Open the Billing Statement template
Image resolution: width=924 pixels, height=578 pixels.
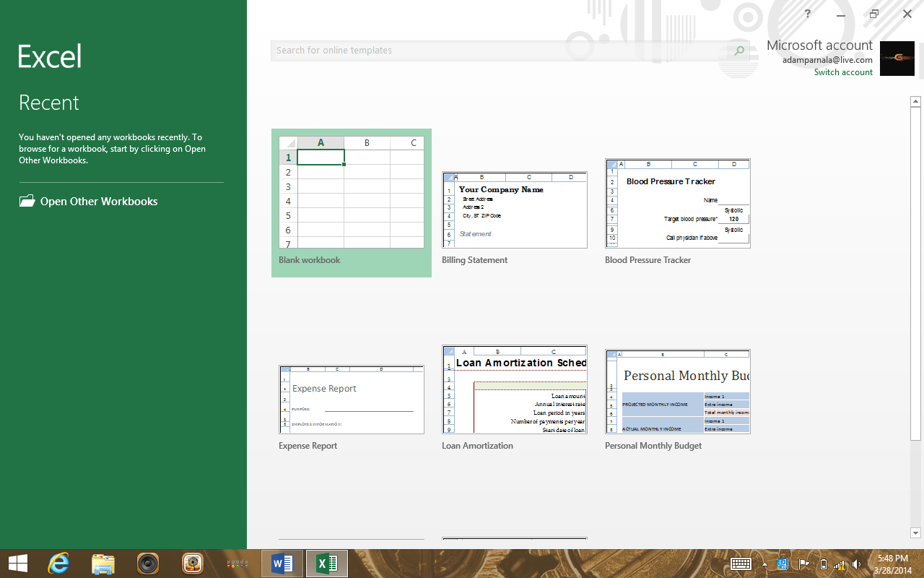pos(515,218)
